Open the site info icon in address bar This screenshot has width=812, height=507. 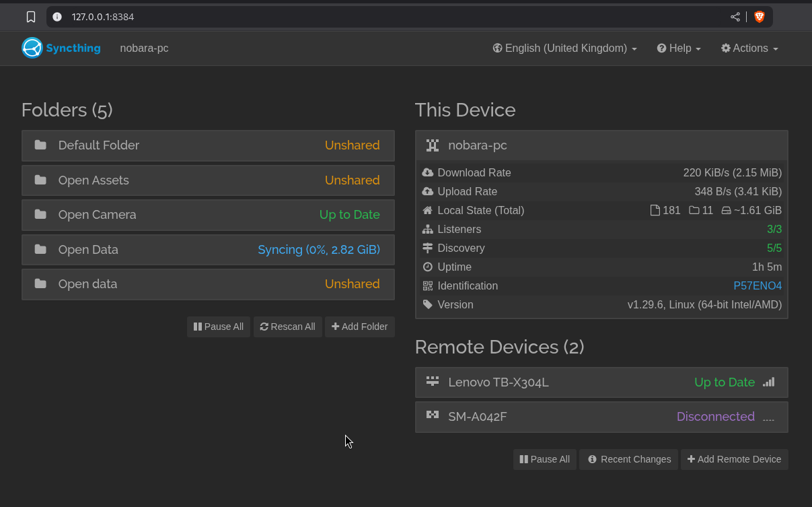(x=57, y=17)
